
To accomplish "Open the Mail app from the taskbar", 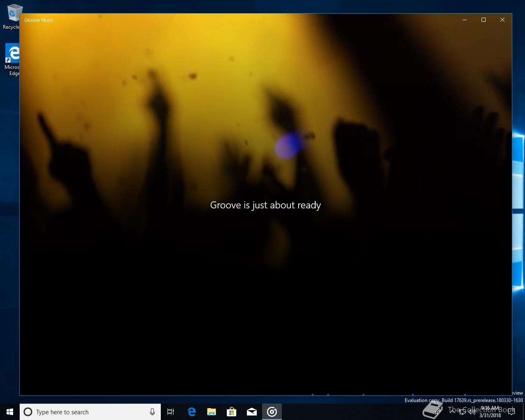I will [251, 412].
